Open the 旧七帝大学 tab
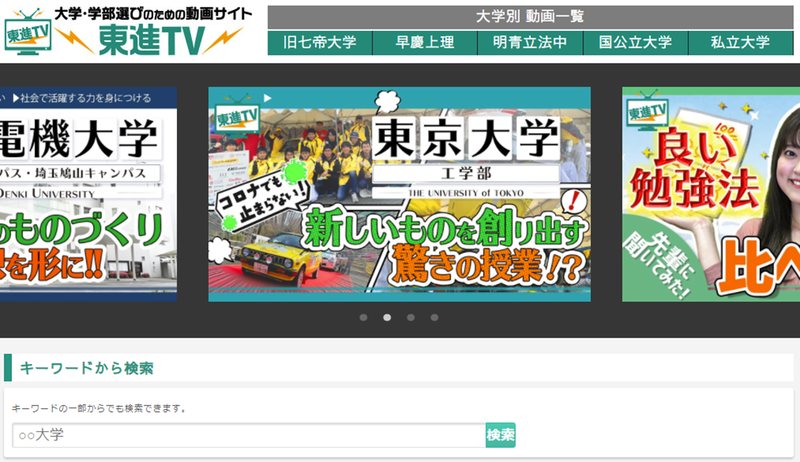Viewport: 800px width, 462px height. click(320, 43)
